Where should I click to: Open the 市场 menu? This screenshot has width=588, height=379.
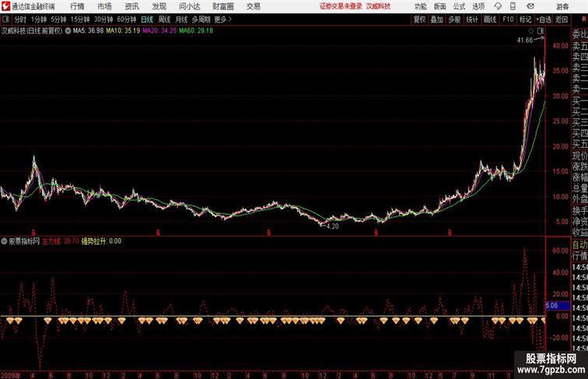click(105, 6)
